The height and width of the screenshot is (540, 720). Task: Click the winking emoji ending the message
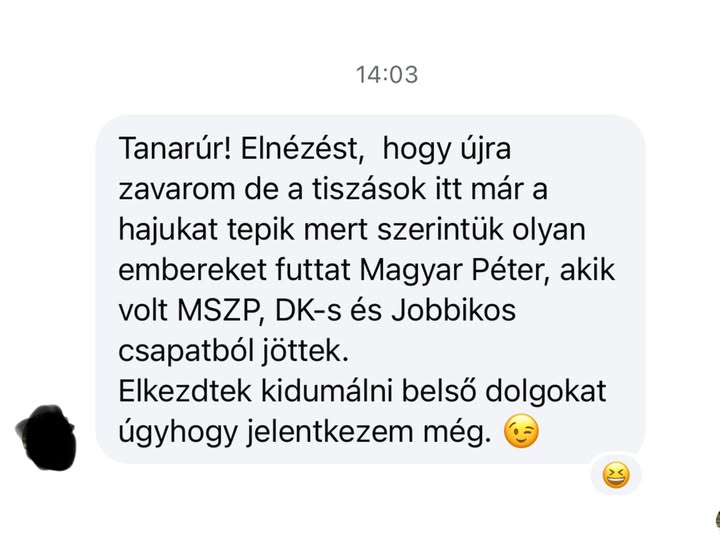point(521,431)
